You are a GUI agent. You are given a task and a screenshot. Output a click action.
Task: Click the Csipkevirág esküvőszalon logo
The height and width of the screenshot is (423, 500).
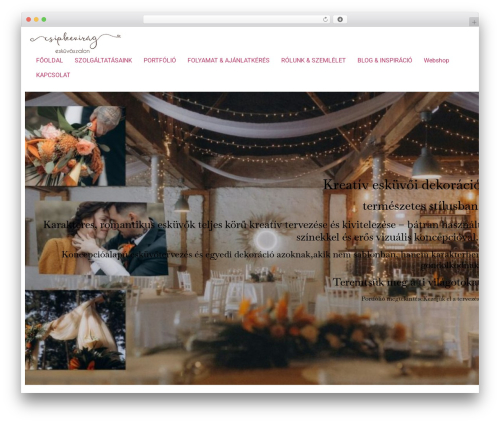[75, 43]
